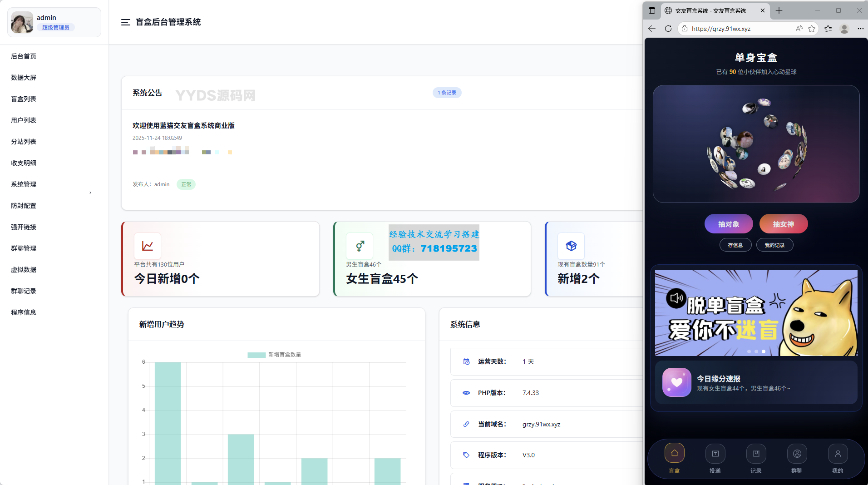Select the third carousel pagination dot
Image resolution: width=868 pixels, height=485 pixels.
coord(764,351)
